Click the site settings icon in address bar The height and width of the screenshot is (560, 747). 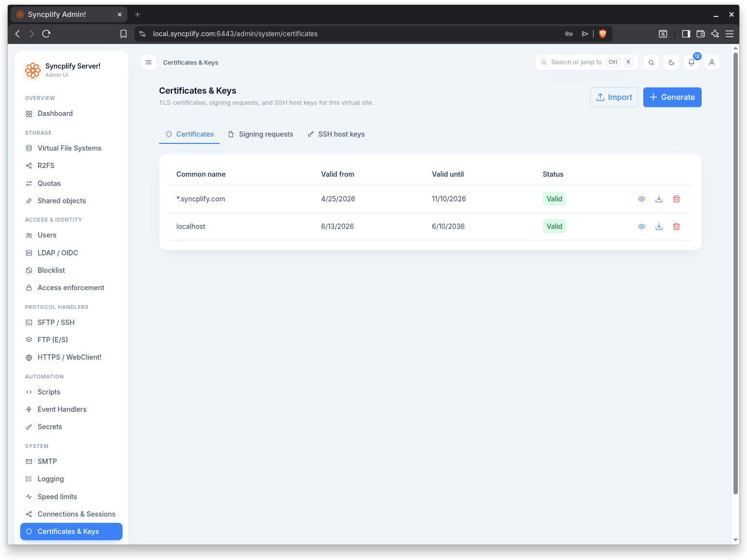click(x=142, y=34)
